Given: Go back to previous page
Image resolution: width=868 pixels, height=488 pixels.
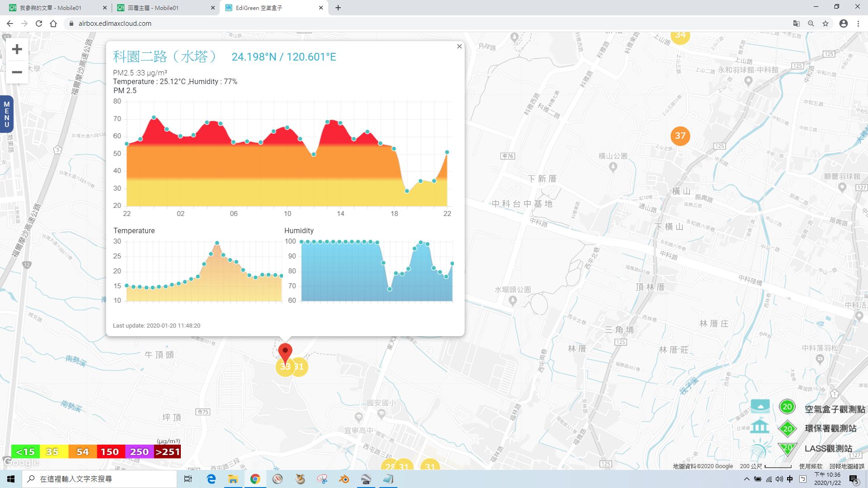Looking at the screenshot, I should click(x=10, y=23).
